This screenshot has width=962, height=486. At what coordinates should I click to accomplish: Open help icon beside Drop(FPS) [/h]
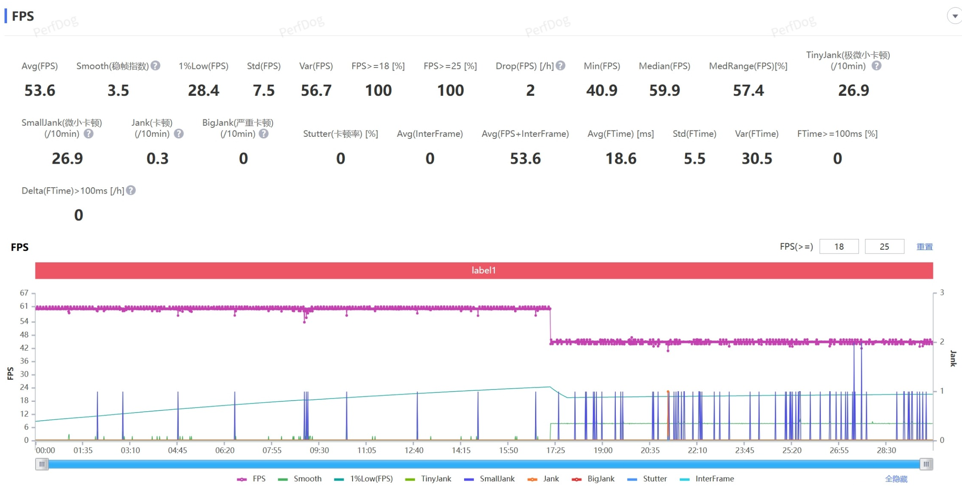pos(560,66)
